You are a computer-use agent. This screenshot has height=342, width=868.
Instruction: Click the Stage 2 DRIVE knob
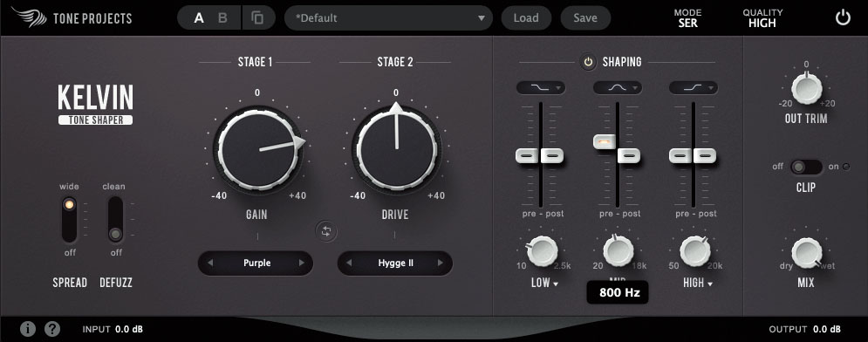point(396,149)
